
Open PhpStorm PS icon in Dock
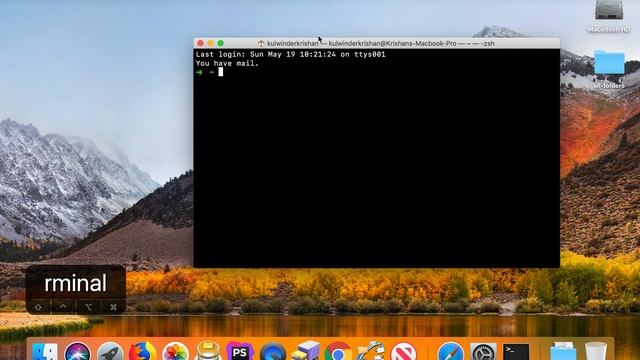click(x=240, y=352)
